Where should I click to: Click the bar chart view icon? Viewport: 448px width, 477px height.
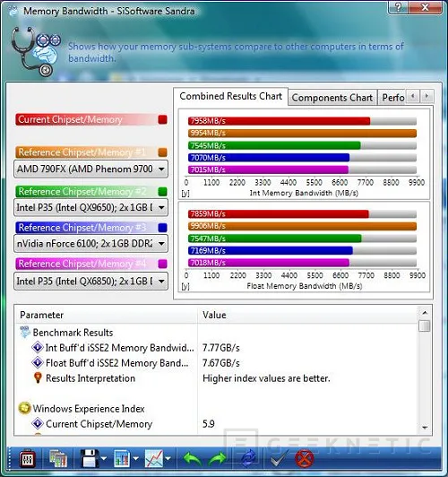pos(122,459)
